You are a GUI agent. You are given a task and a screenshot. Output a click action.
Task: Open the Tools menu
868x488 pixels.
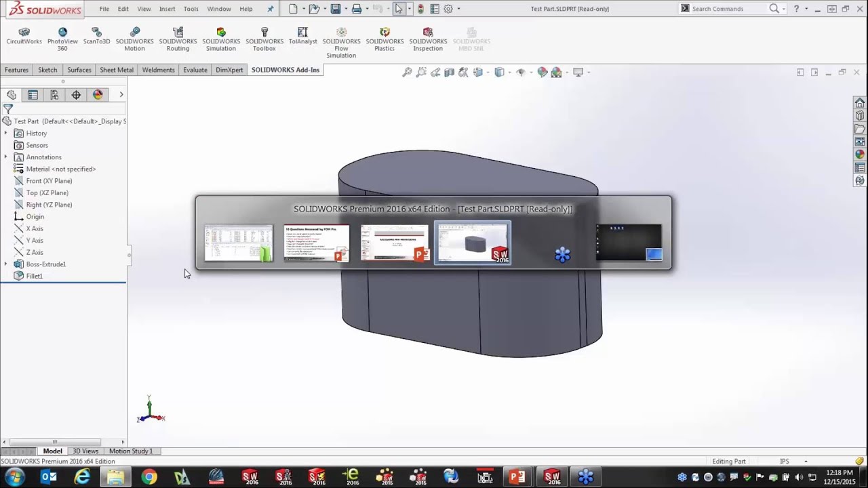pyautogui.click(x=191, y=9)
